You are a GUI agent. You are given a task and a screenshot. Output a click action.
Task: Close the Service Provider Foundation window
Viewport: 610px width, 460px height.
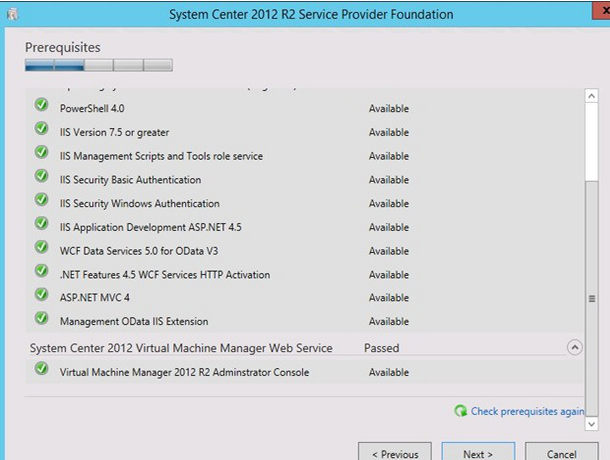(602, 11)
